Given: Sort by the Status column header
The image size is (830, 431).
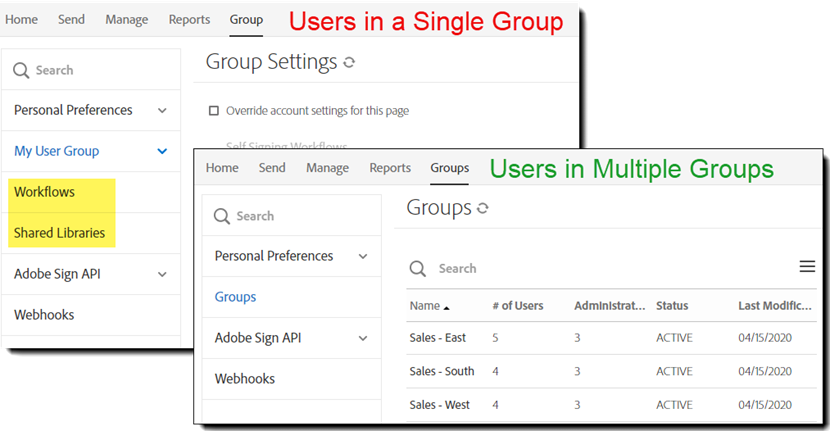Looking at the screenshot, I should click(672, 306).
